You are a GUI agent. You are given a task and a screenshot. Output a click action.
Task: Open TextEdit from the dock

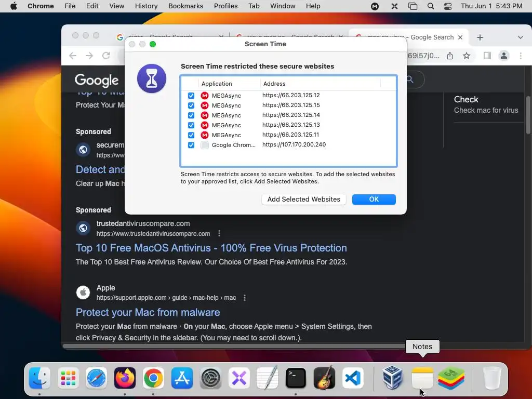[x=268, y=378]
